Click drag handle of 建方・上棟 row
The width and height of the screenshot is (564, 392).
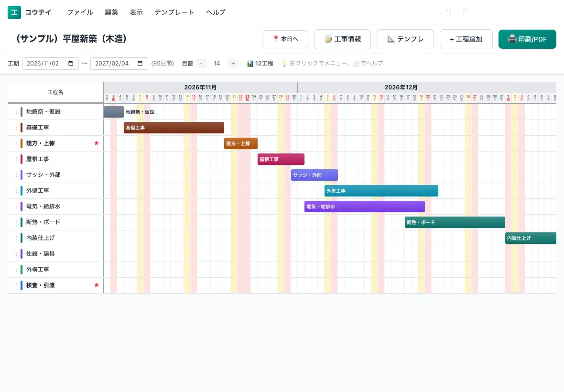pos(15,143)
